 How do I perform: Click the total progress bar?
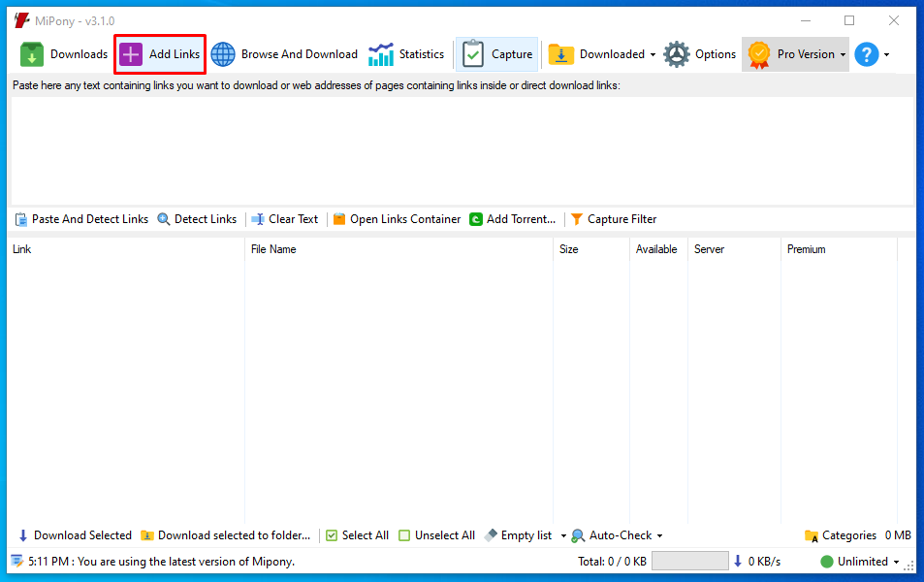point(690,561)
